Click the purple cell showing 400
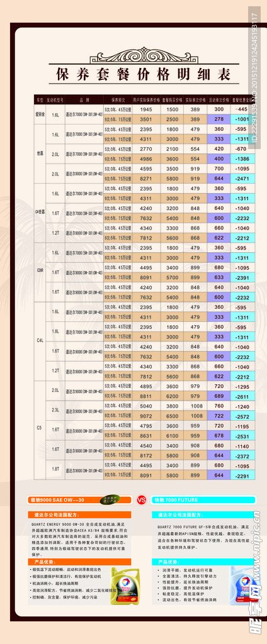The height and width of the screenshot is (644, 267). 219,158
